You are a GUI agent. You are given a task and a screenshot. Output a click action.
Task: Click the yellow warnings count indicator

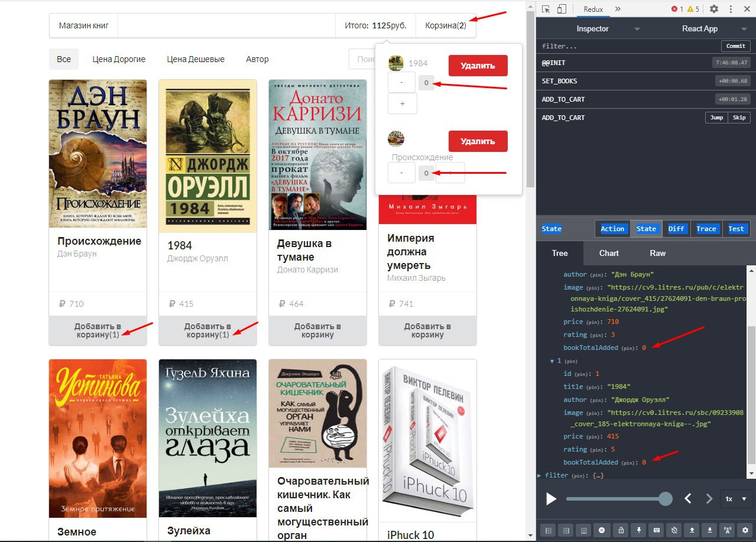click(x=693, y=9)
